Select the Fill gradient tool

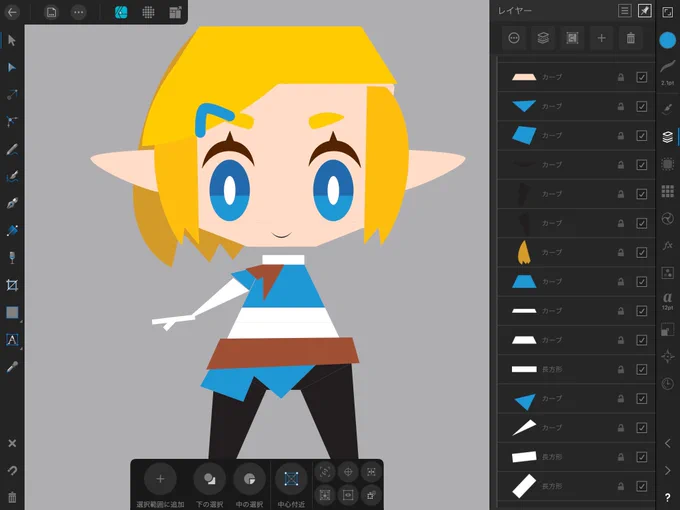[x=12, y=230]
